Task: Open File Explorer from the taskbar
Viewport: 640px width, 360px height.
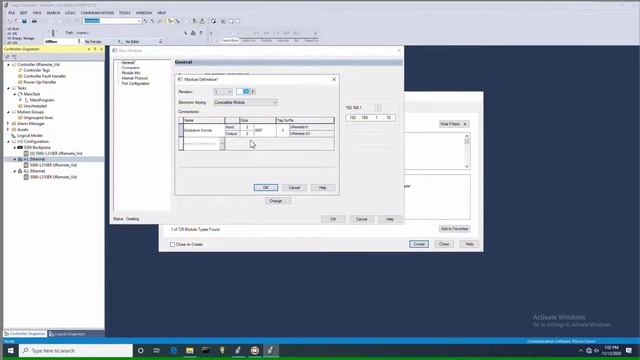Action: tap(190, 351)
